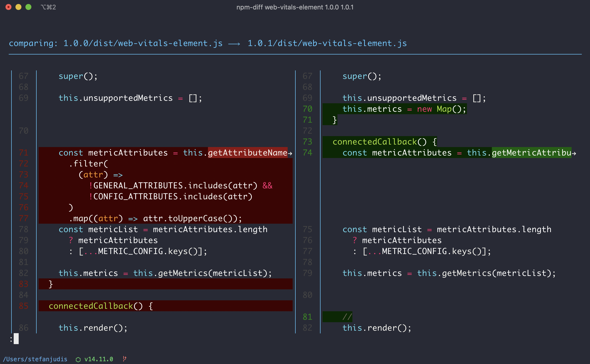Viewport: 590px width, 364px height.
Task: Click the v14.11.0 node version label
Action: [x=99, y=359]
